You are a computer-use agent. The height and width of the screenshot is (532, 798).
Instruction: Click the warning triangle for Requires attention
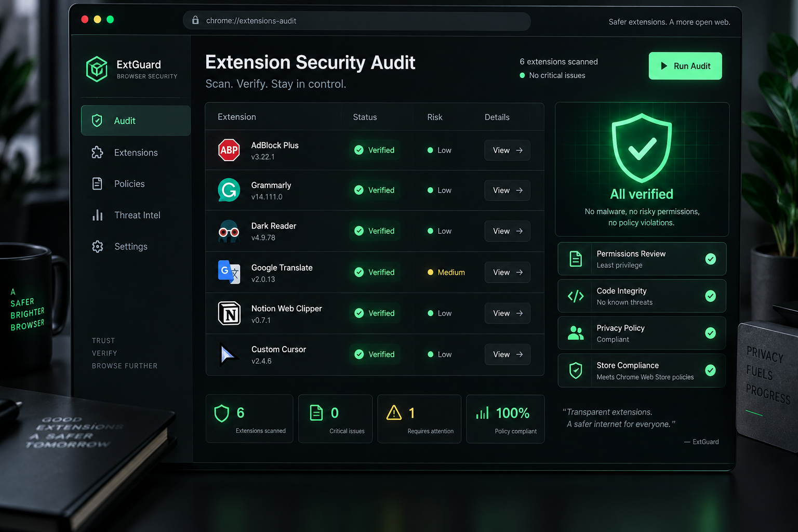[394, 413]
